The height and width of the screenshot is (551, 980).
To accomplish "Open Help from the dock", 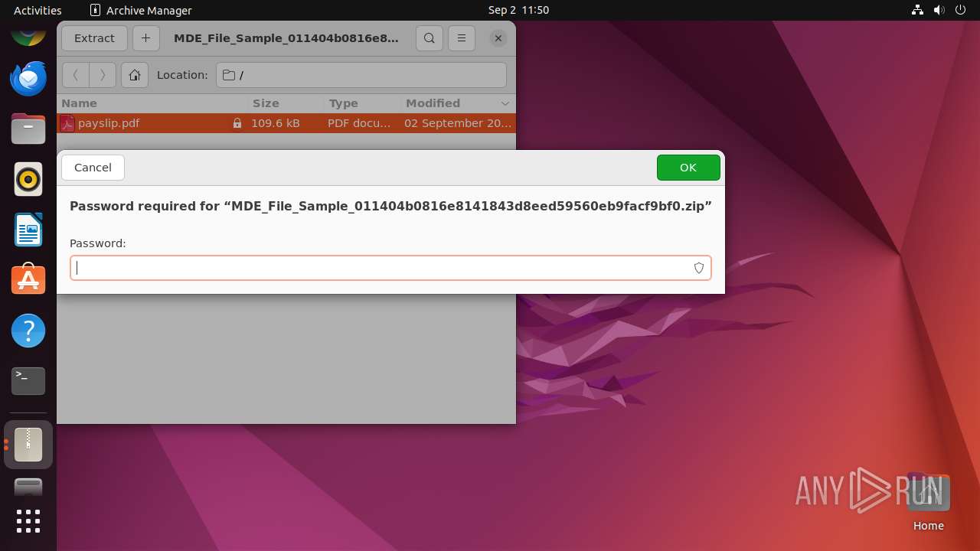I will pyautogui.click(x=28, y=331).
